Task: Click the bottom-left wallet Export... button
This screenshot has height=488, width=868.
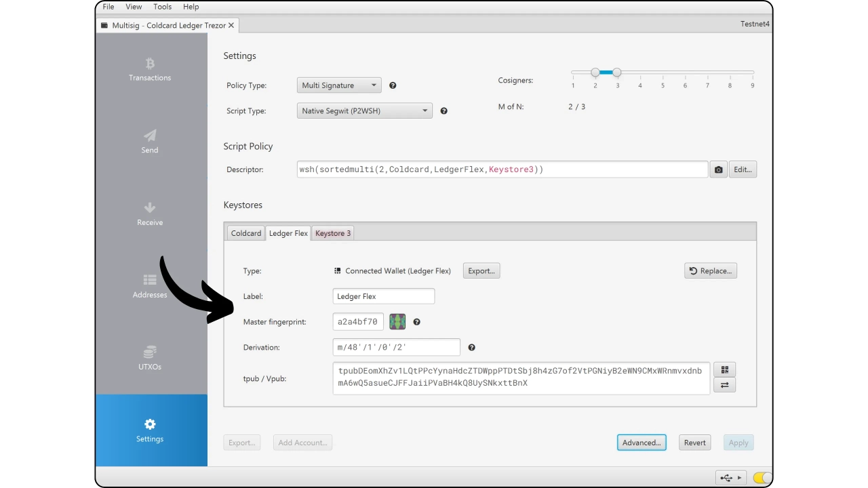Action: coord(241,443)
